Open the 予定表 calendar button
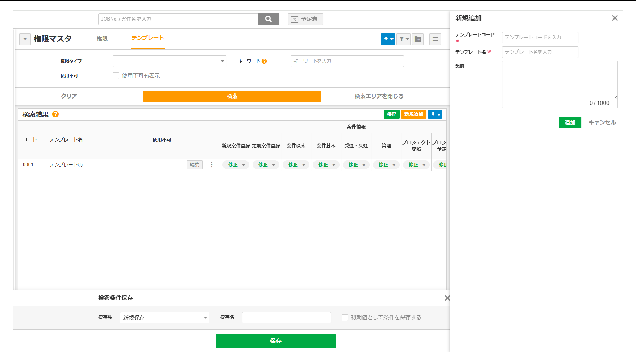Screen dimensions: 637x364 (x=305, y=19)
